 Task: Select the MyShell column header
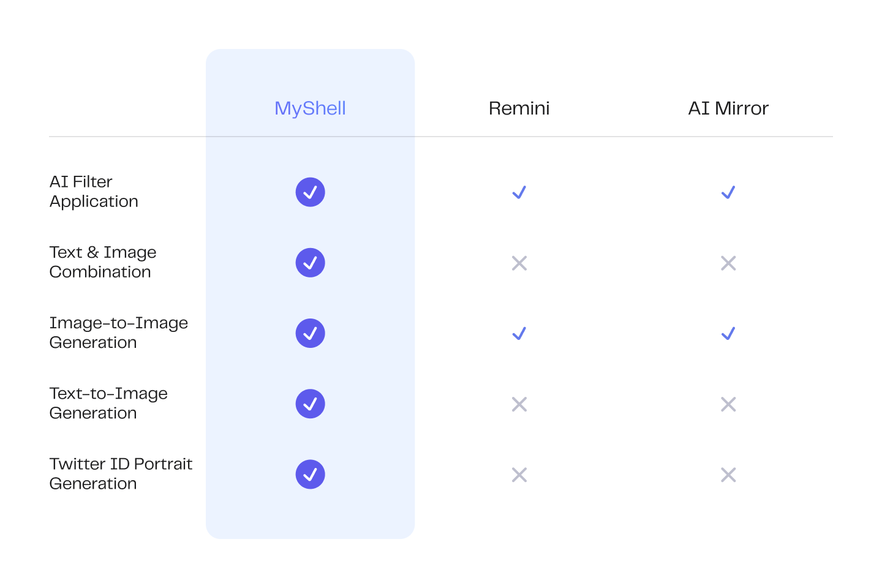[x=310, y=108]
